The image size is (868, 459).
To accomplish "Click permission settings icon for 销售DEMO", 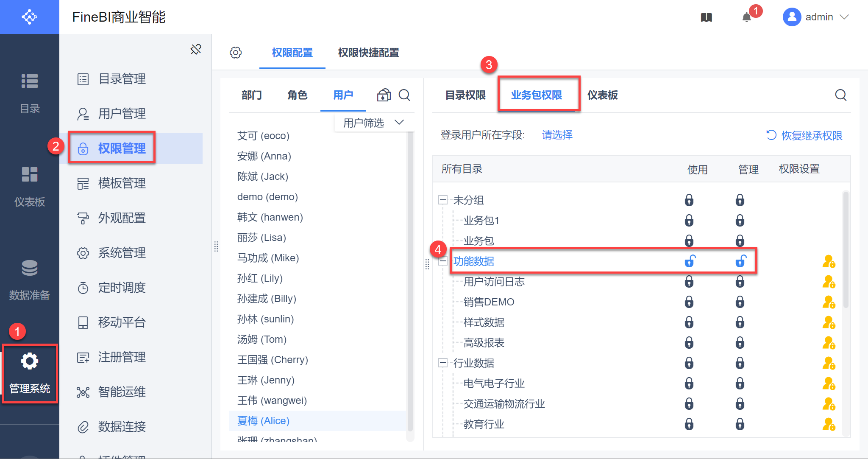I will pos(829,302).
